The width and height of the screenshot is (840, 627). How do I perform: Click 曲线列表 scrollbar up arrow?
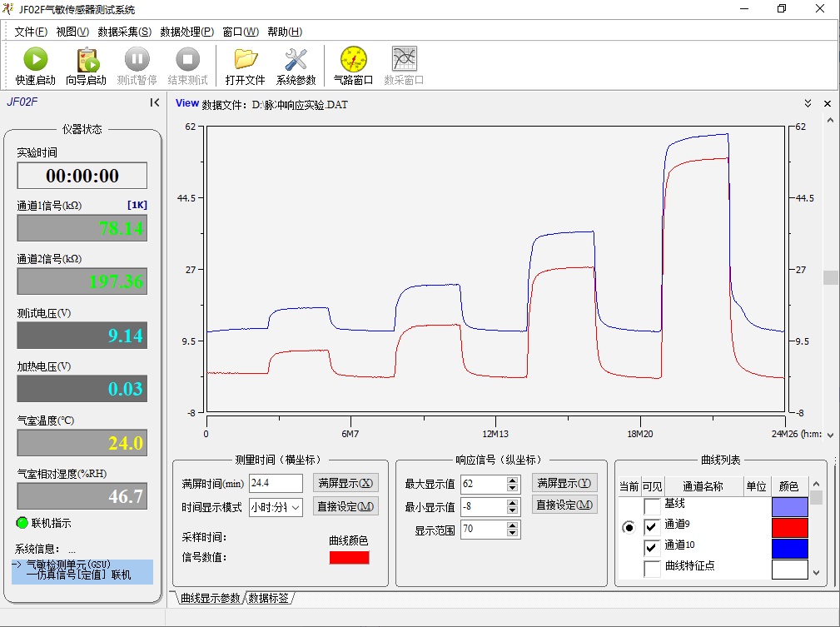pyautogui.click(x=817, y=484)
